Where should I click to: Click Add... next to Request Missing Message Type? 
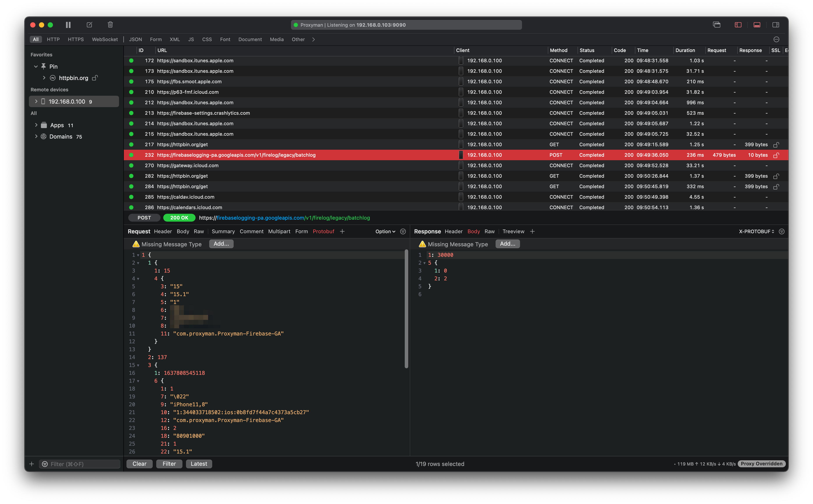pyautogui.click(x=221, y=244)
